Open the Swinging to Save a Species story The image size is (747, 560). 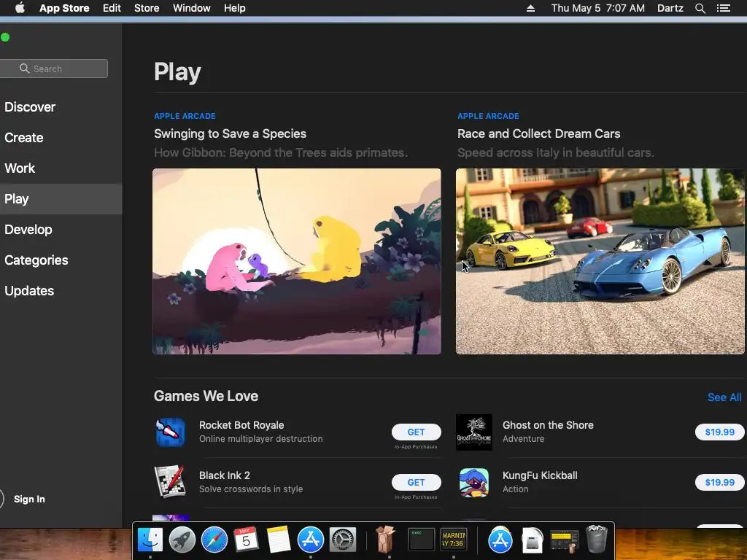click(x=230, y=134)
